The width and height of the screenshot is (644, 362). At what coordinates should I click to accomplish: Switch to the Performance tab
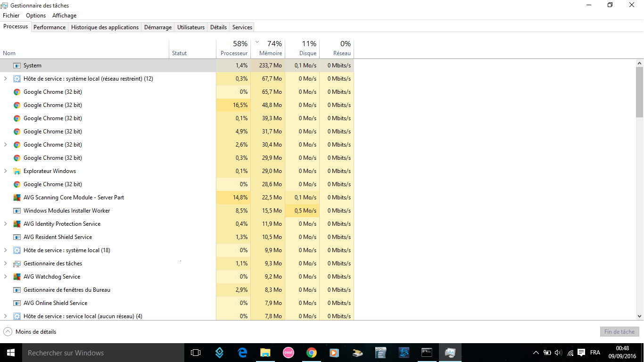50,27
